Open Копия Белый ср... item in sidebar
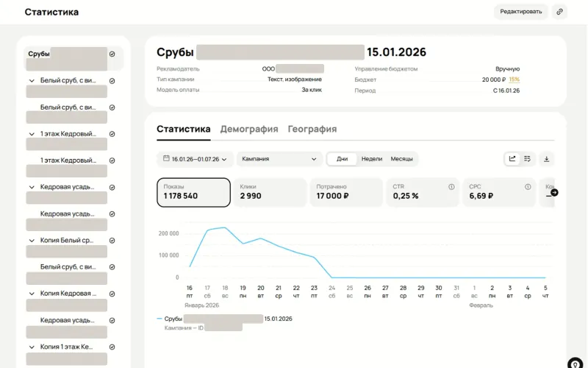 click(x=67, y=241)
